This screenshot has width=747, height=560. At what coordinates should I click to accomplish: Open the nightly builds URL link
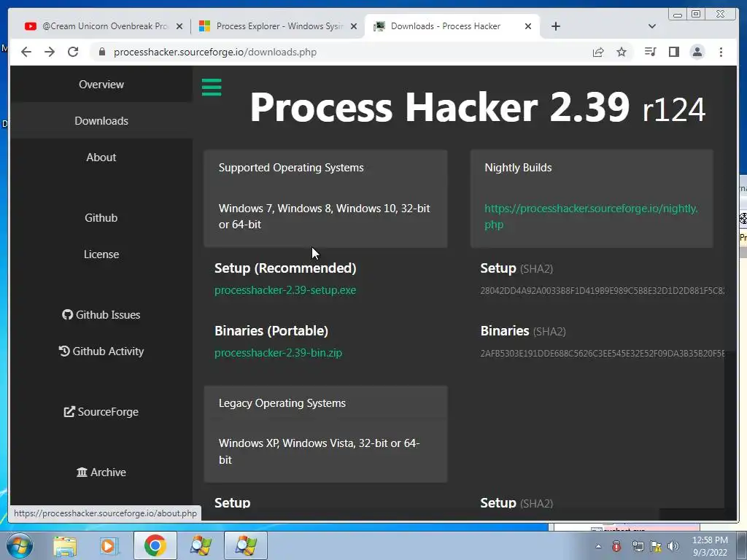591,216
